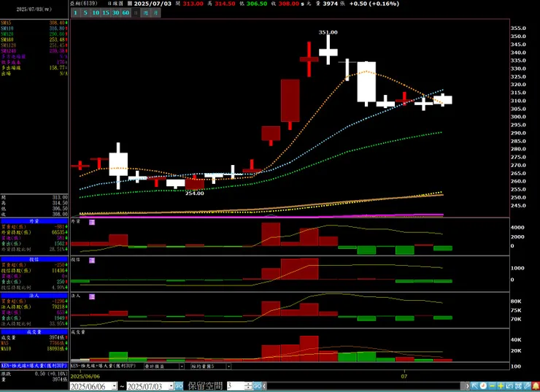Click SMA240 indicator label
540x392 pixels.
pos(8,51)
